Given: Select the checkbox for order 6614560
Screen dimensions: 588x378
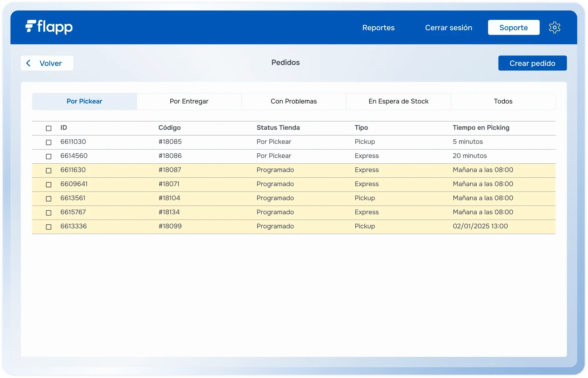Looking at the screenshot, I should [x=48, y=156].
